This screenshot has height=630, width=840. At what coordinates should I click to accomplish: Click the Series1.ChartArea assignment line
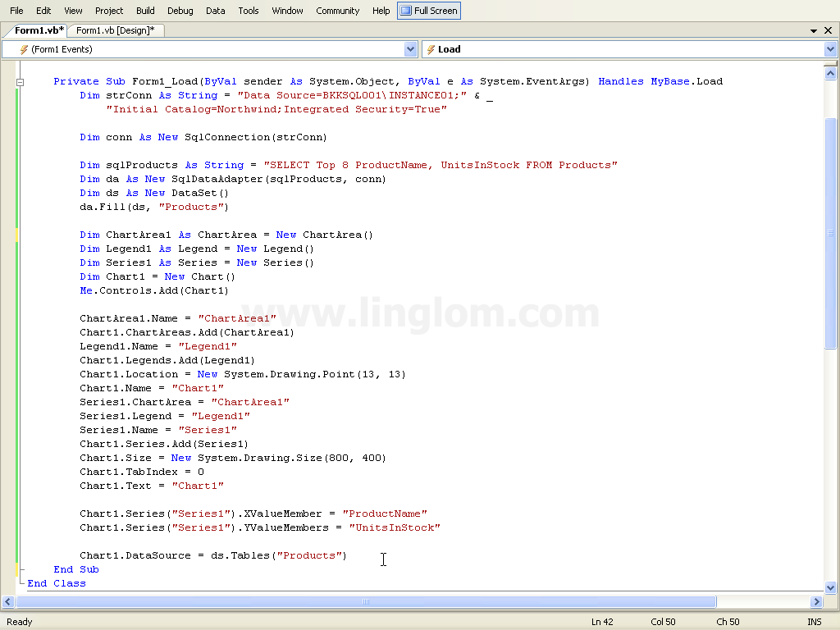(x=185, y=402)
